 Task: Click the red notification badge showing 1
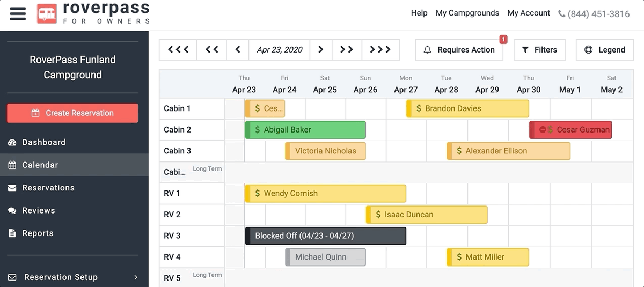click(503, 39)
